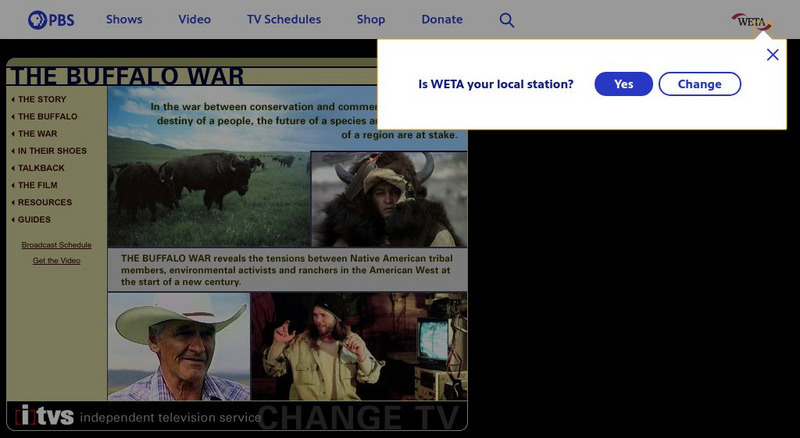Open the Shows menu
The image size is (800, 438).
coord(124,20)
